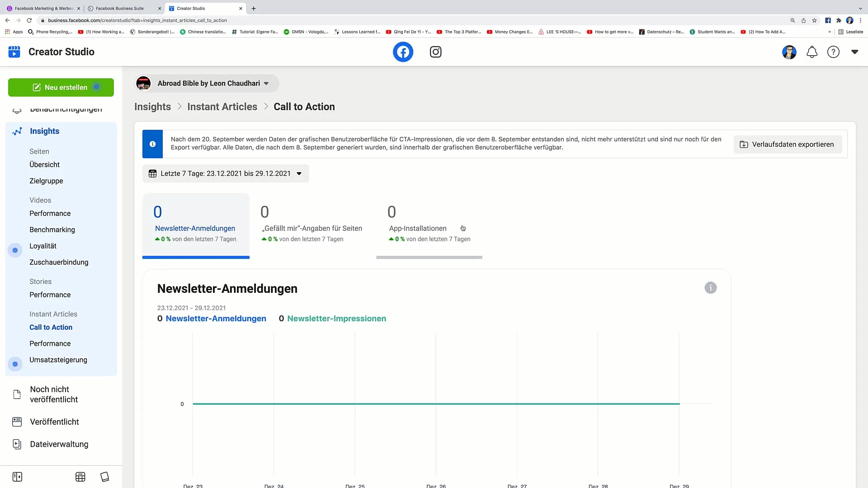Click the Dateiverwaltung sidebar icon

tap(17, 444)
